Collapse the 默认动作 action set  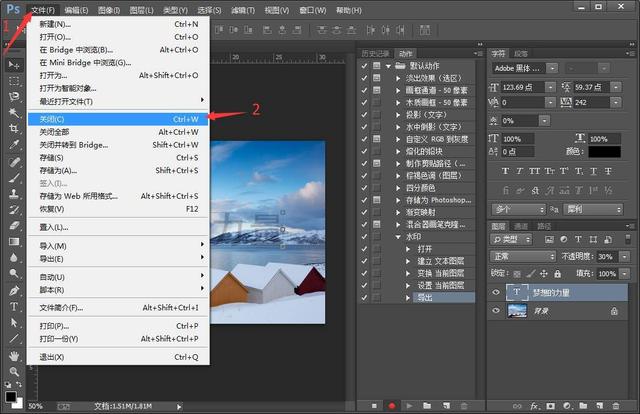389,66
